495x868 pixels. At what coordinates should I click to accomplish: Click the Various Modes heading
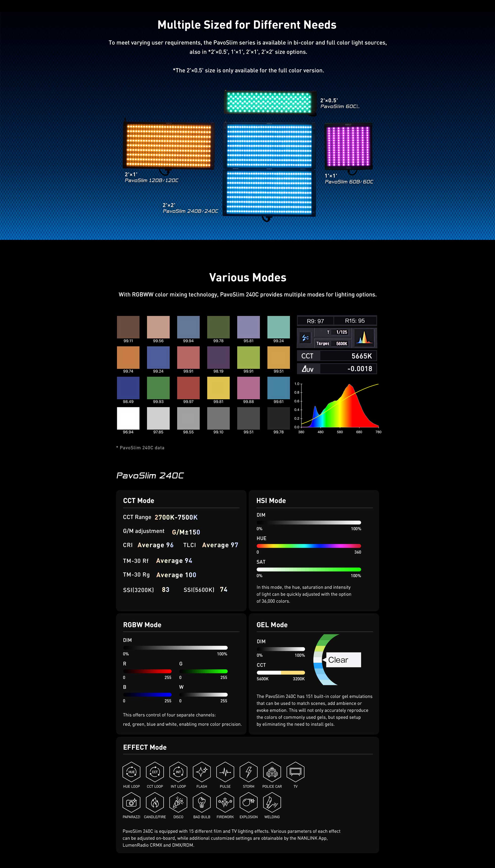247,277
